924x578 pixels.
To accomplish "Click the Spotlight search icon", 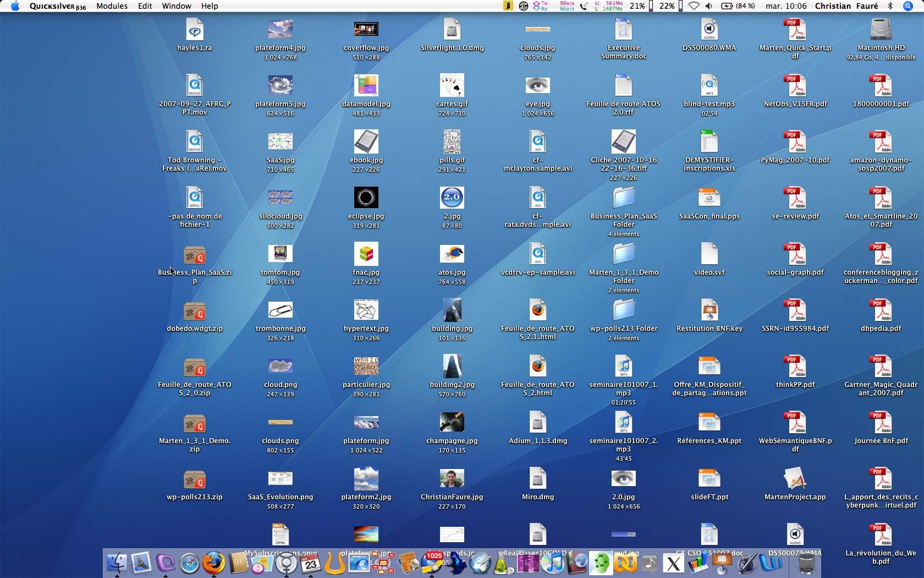I will (x=908, y=6).
